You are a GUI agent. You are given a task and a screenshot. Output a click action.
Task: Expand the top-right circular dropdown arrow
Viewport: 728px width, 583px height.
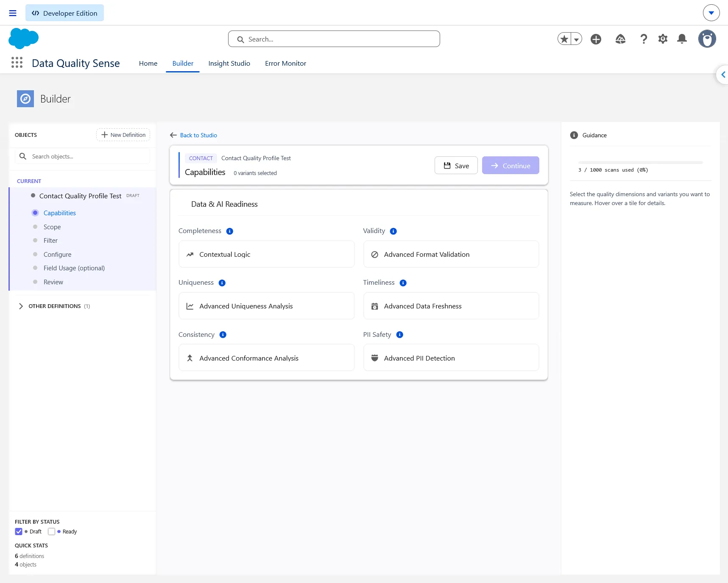click(711, 13)
